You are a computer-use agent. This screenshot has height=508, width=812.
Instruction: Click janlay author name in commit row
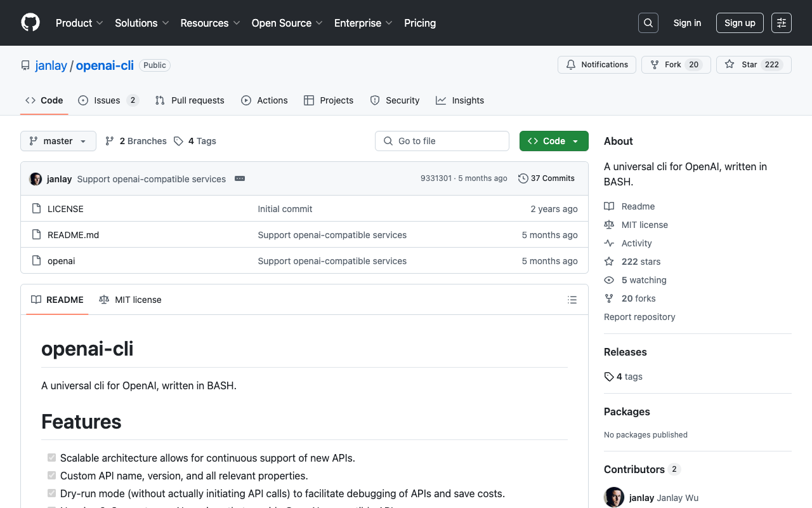59,179
